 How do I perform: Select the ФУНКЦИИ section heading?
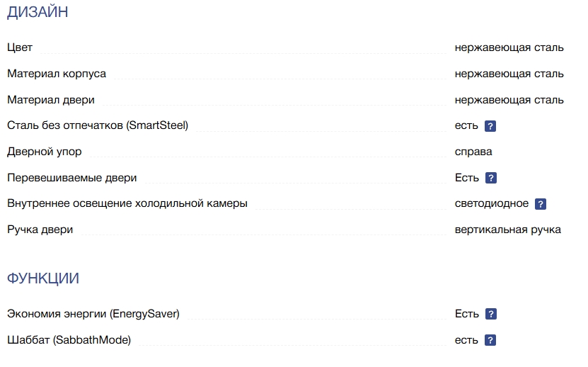pyautogui.click(x=43, y=278)
